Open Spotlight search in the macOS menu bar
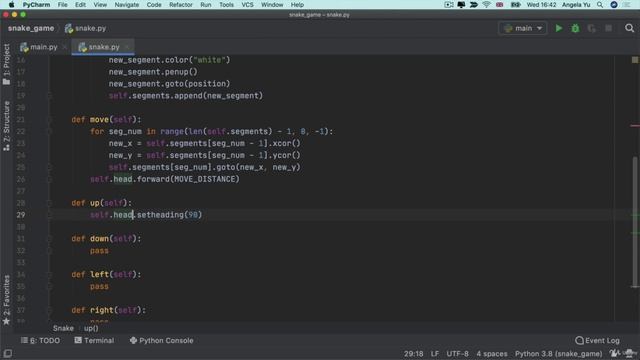Viewport: 640px width, 360px height. pyautogui.click(x=600, y=4)
